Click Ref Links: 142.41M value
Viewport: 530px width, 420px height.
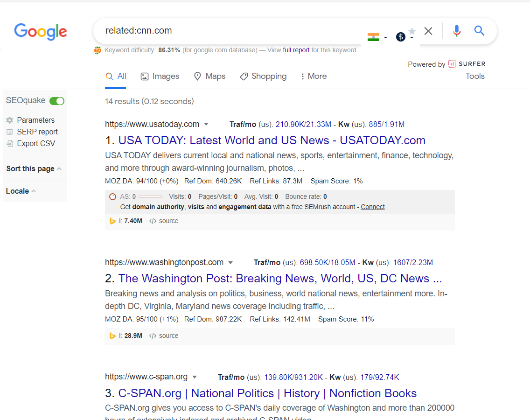click(280, 319)
